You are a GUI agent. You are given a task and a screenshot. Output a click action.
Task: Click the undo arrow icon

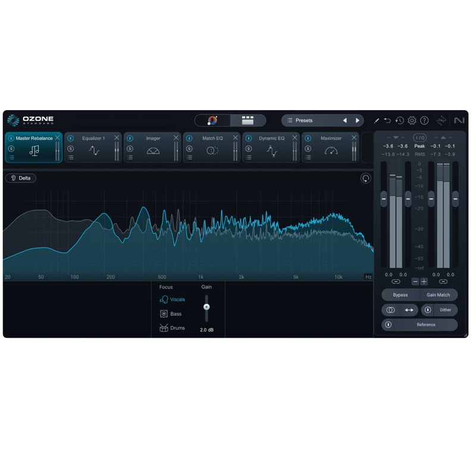(x=387, y=120)
